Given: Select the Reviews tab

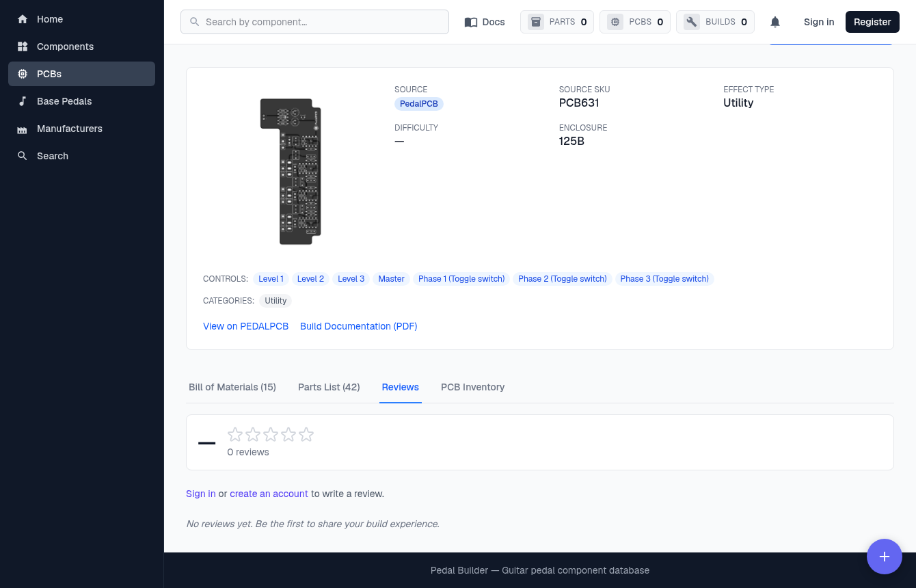Looking at the screenshot, I should coord(401,387).
